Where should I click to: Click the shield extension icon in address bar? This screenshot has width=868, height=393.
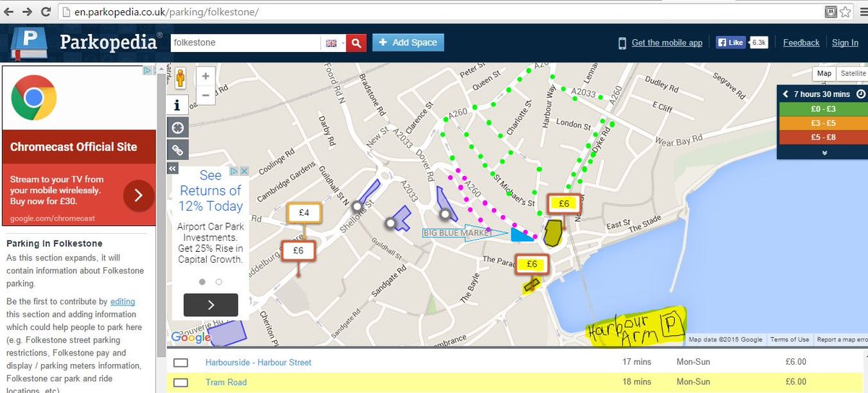pos(832,12)
